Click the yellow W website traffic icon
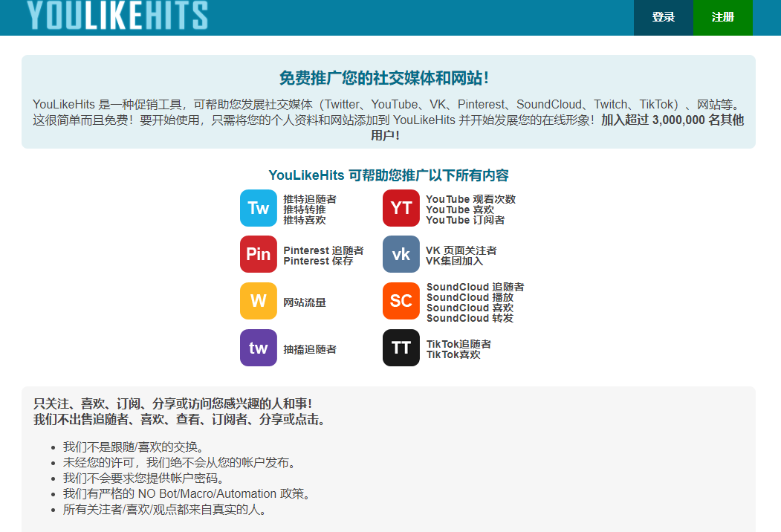Screen dimensions: 781x532 pyautogui.click(x=258, y=301)
